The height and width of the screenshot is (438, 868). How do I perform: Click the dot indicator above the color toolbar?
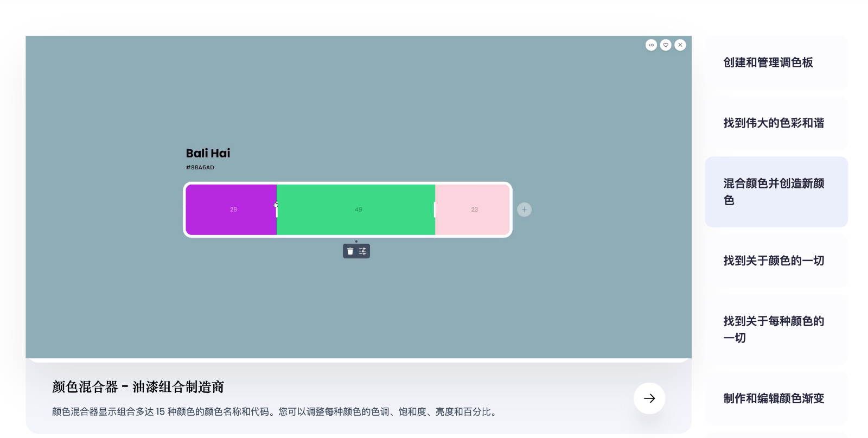(x=356, y=242)
